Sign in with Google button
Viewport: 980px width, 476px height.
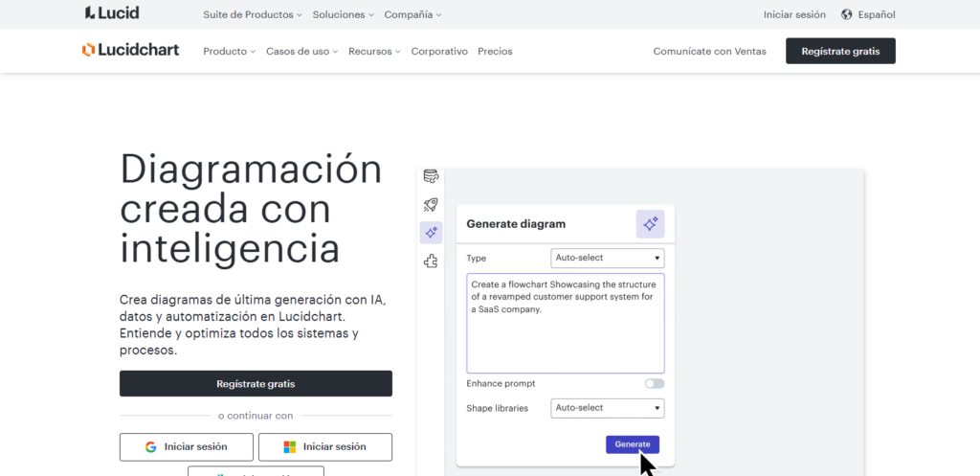187,446
